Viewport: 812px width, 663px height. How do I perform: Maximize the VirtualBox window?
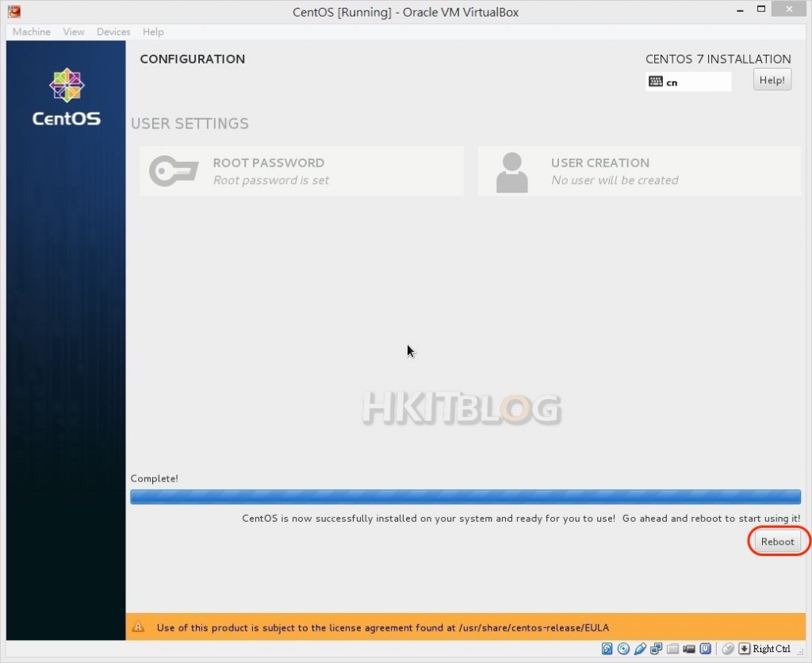pos(761,9)
